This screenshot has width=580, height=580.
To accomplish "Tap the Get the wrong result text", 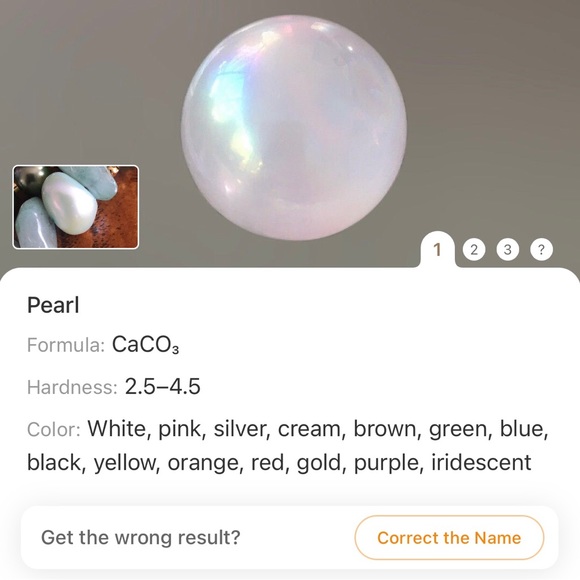I will coord(141,537).
